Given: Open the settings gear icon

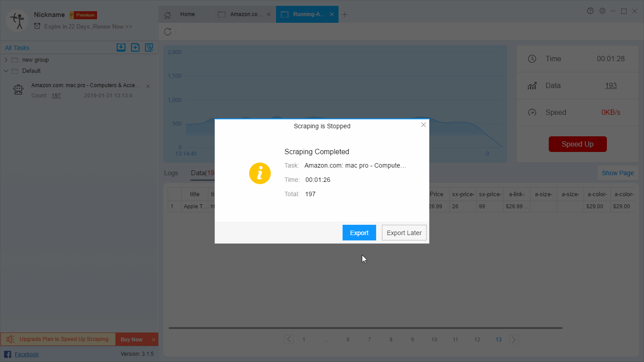Looking at the screenshot, I should point(602,11).
